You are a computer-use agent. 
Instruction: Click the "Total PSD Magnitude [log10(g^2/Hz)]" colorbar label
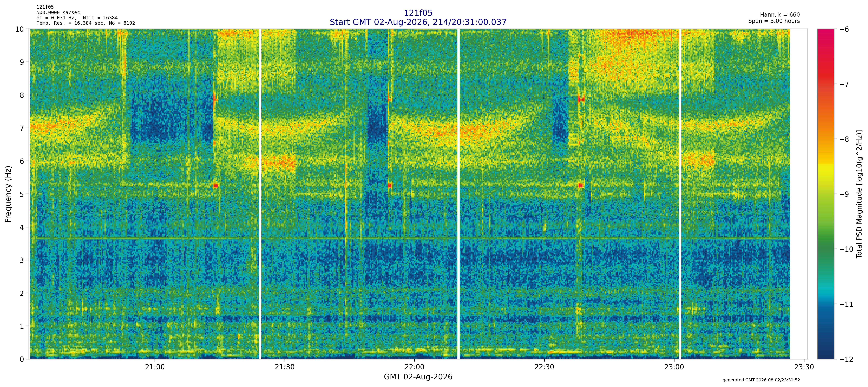point(859,194)
